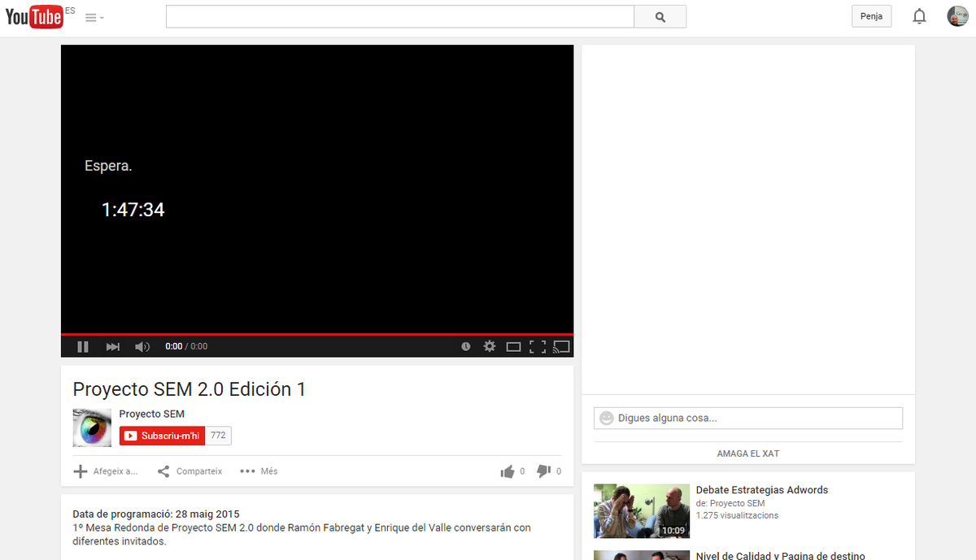Click the Penja upload button
Image resolution: width=976 pixels, height=560 pixels.
click(x=871, y=16)
